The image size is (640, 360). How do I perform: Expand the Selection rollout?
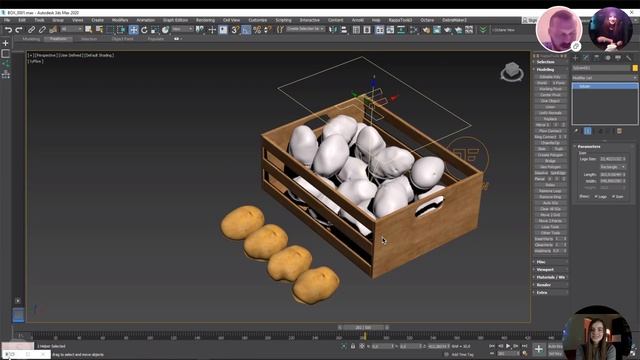click(x=550, y=62)
